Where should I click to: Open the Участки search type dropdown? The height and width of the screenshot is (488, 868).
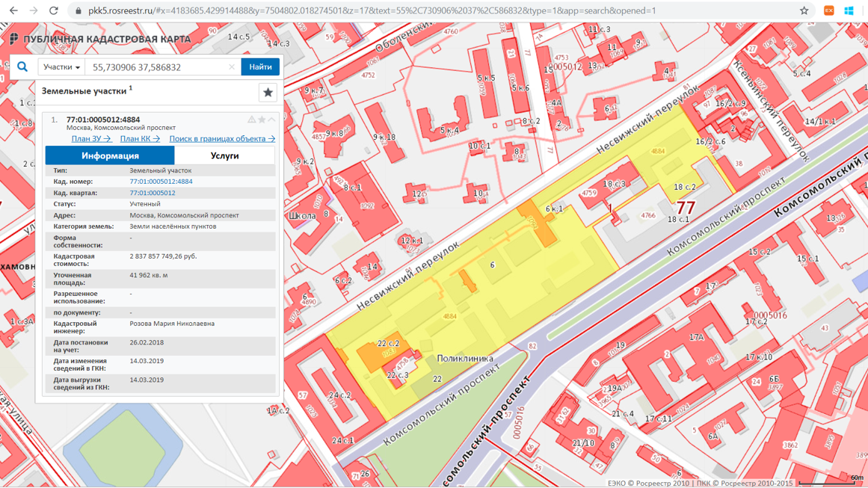tap(61, 67)
